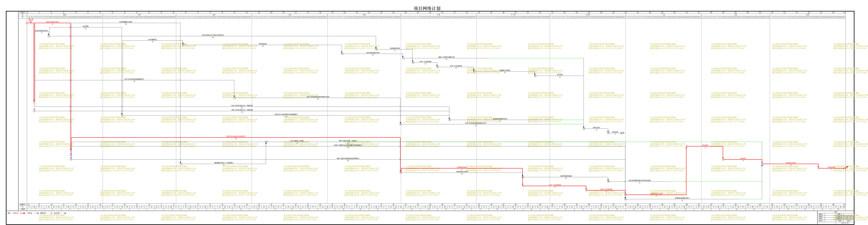868x225 pixels.
Task: Click the 电源线路电缆敷设完工 task label
Action: pos(682,198)
